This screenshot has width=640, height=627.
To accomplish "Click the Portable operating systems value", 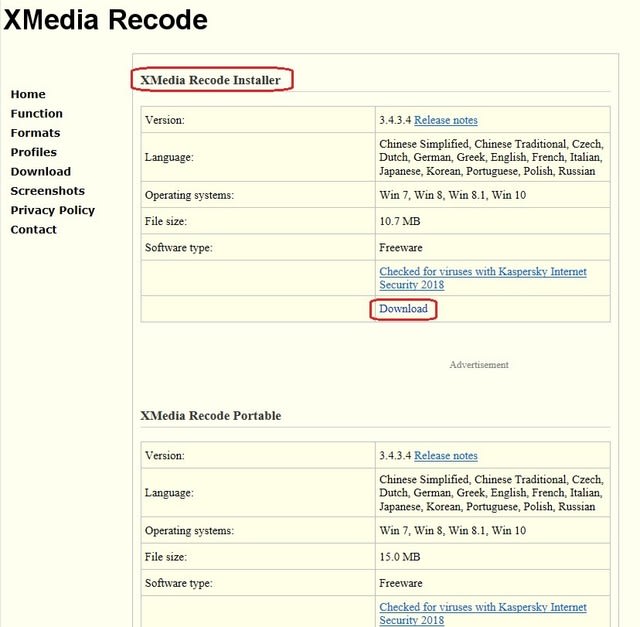I will point(452,531).
